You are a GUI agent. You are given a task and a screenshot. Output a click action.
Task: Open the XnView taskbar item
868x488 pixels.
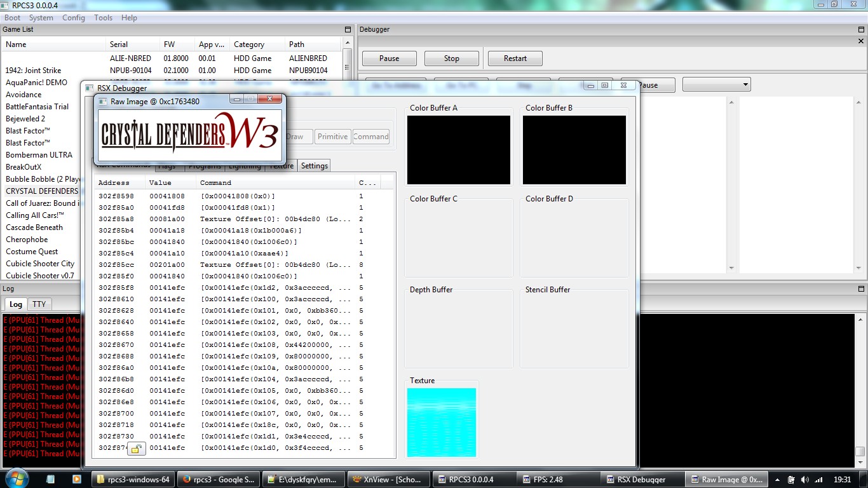pos(388,479)
